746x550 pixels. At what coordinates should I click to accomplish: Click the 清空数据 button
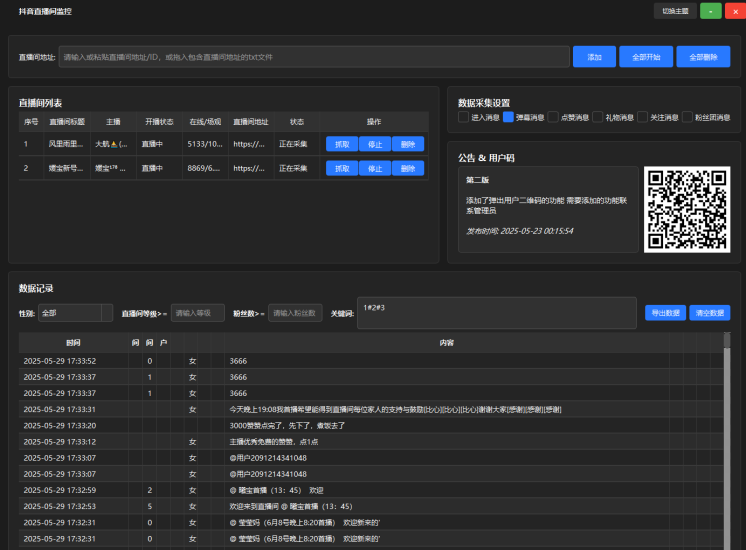(x=709, y=313)
